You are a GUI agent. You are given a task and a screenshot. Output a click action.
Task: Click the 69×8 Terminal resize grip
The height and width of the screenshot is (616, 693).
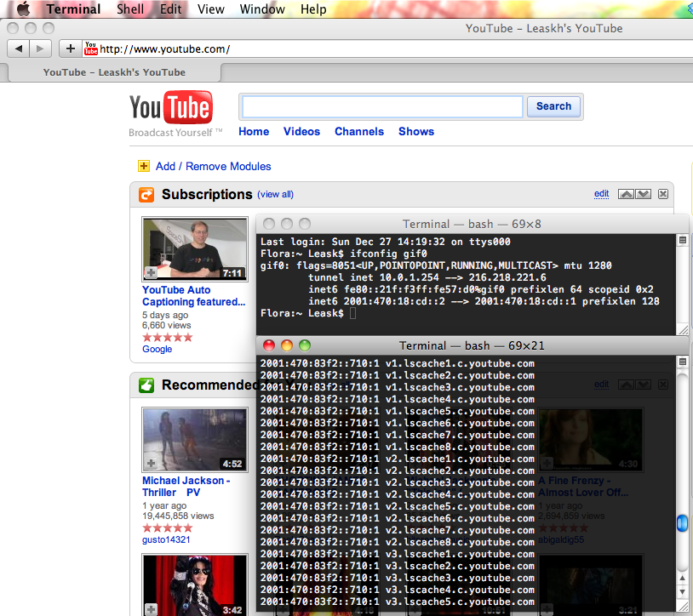[x=684, y=329]
